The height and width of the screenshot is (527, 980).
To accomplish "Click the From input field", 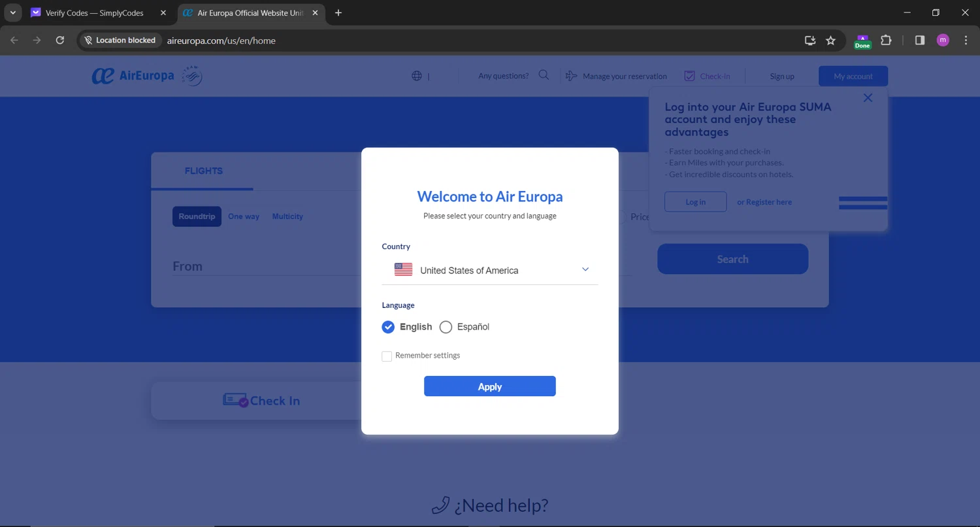I will pos(266,266).
